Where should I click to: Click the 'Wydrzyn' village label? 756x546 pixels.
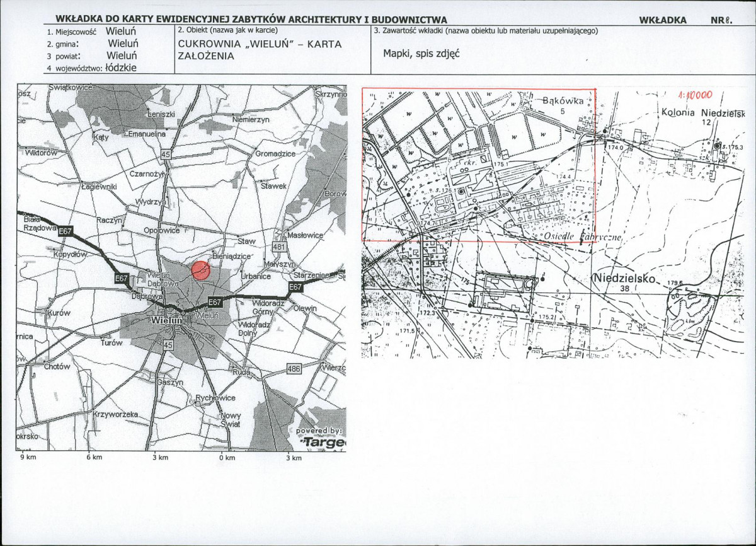[151, 202]
